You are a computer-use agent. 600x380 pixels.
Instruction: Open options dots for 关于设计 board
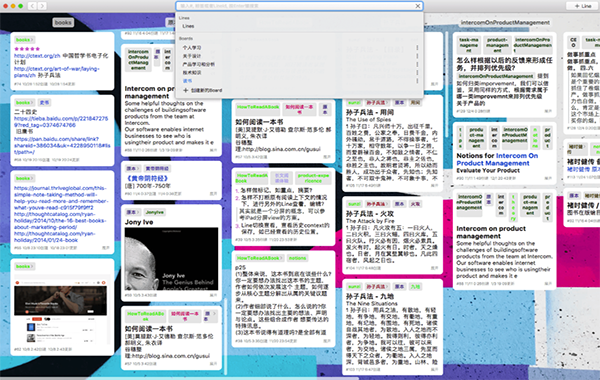(x=417, y=56)
